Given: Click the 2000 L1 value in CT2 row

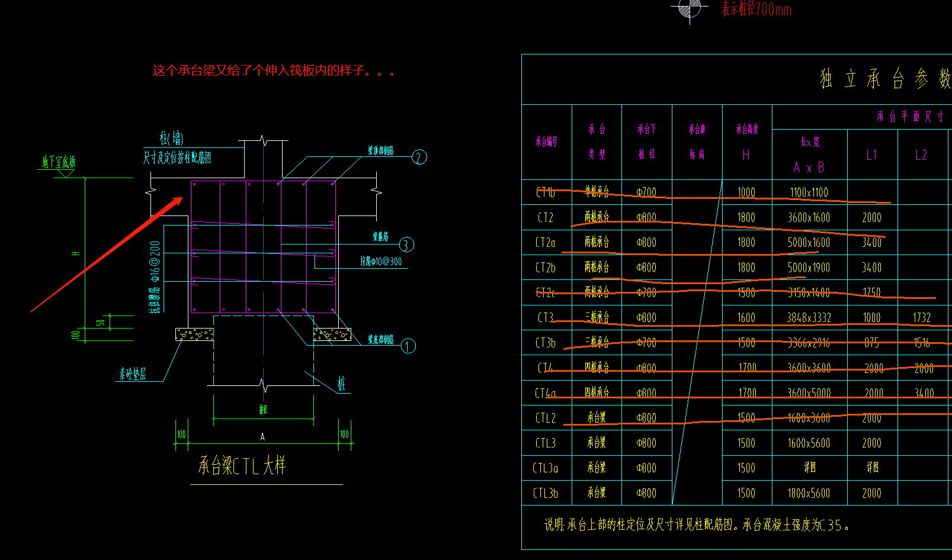Looking at the screenshot, I should tap(871, 217).
